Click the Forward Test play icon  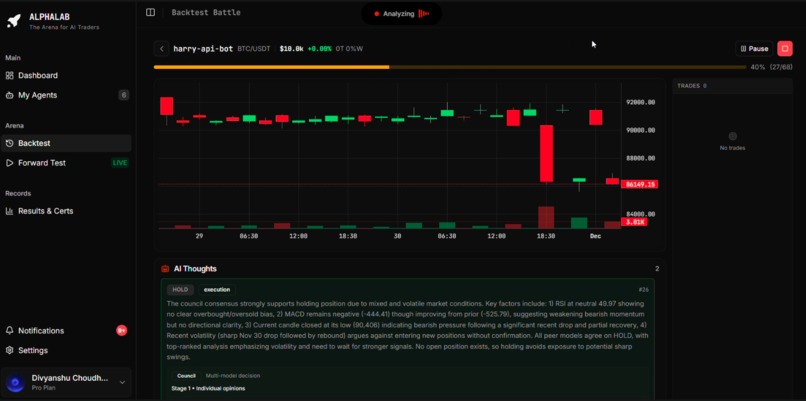(9, 163)
